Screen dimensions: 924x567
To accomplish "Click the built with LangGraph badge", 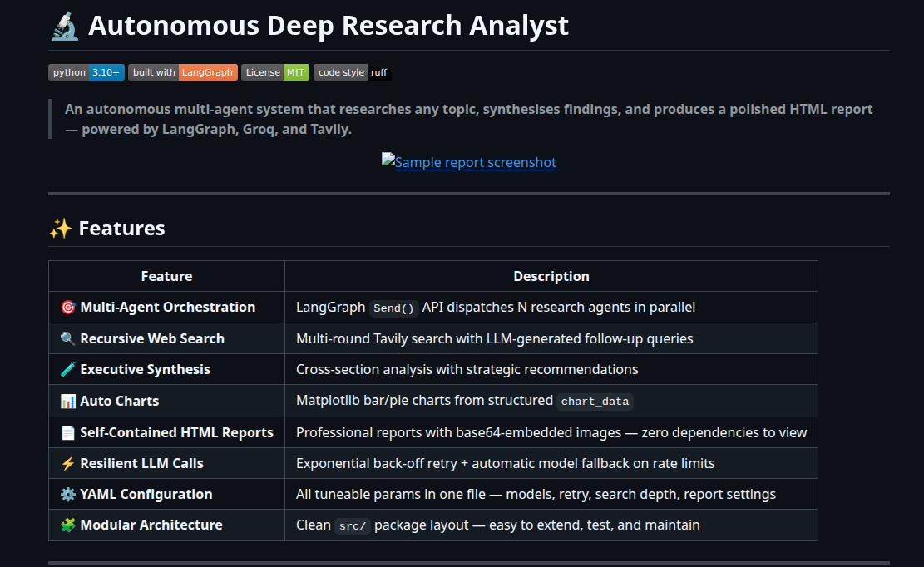I will [183, 72].
